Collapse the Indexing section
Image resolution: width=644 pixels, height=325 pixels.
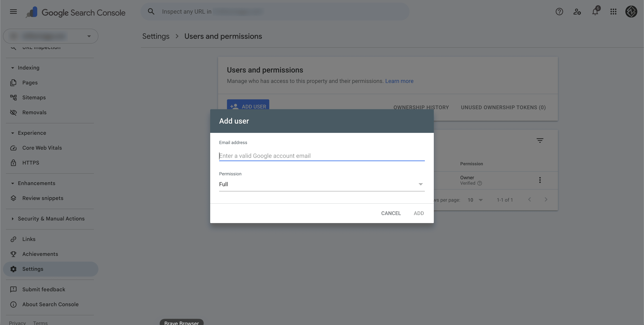pyautogui.click(x=13, y=67)
